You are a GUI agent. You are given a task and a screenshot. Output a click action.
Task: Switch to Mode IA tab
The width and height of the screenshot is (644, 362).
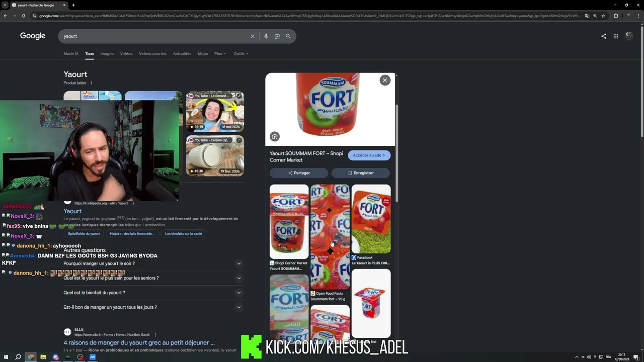[x=71, y=54]
